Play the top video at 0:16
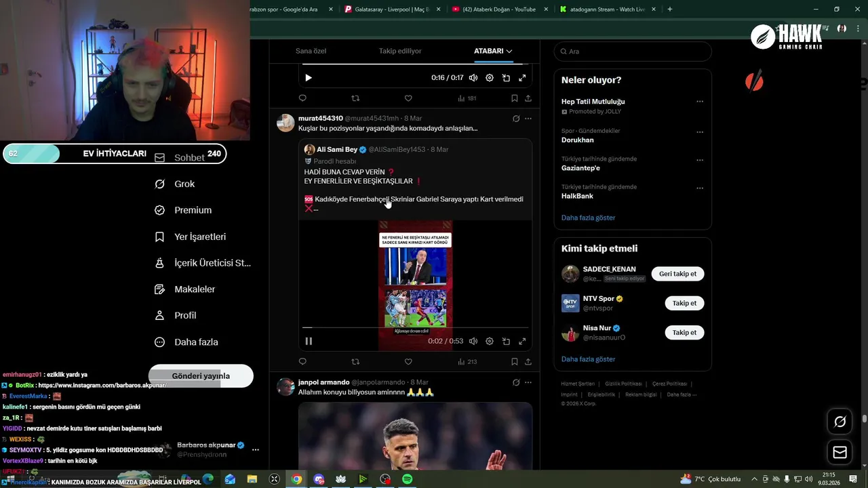 pos(309,78)
